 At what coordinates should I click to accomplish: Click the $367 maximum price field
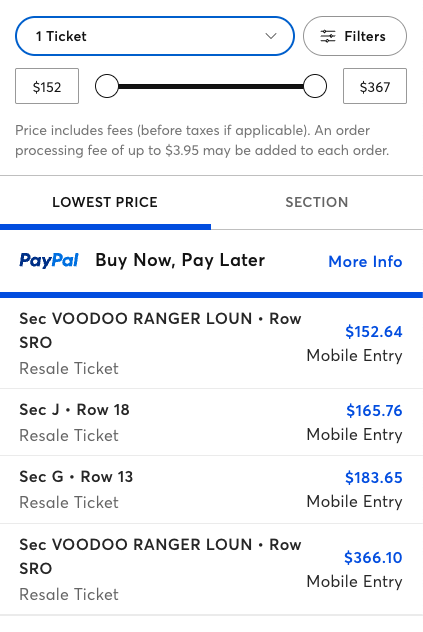375,86
